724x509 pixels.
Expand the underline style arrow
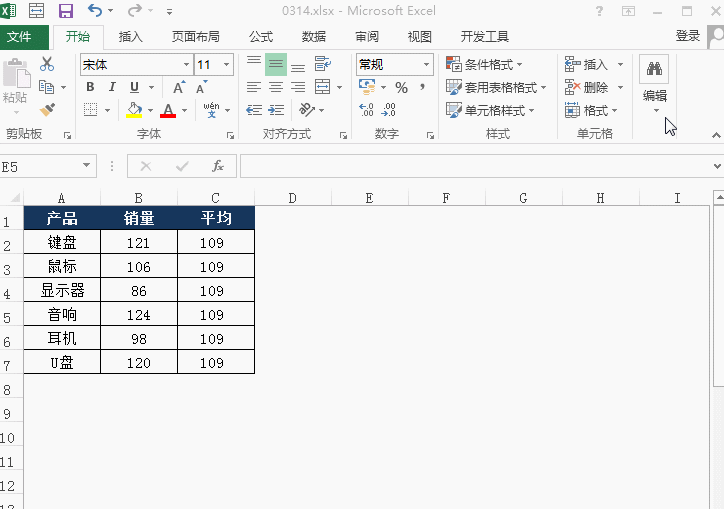[x=151, y=87]
